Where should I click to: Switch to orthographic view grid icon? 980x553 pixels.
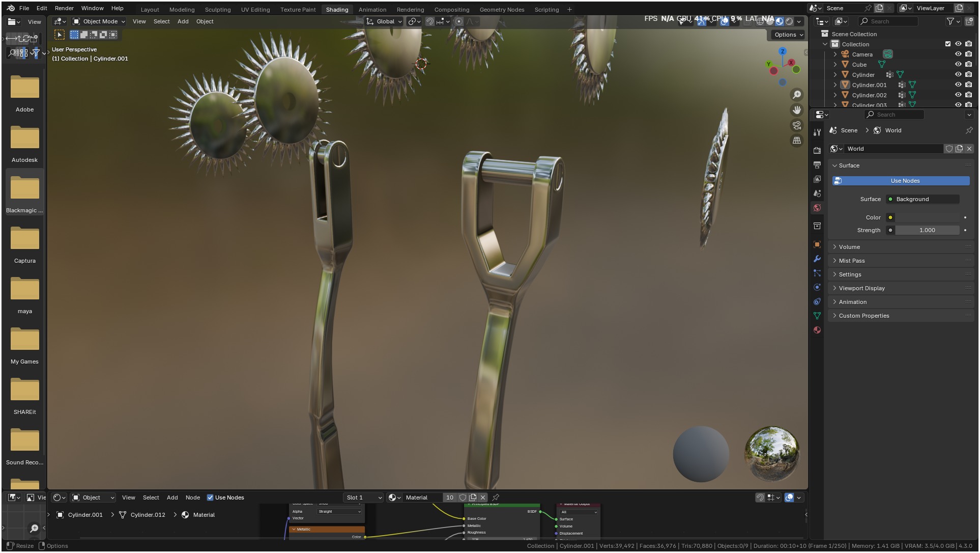[797, 141]
